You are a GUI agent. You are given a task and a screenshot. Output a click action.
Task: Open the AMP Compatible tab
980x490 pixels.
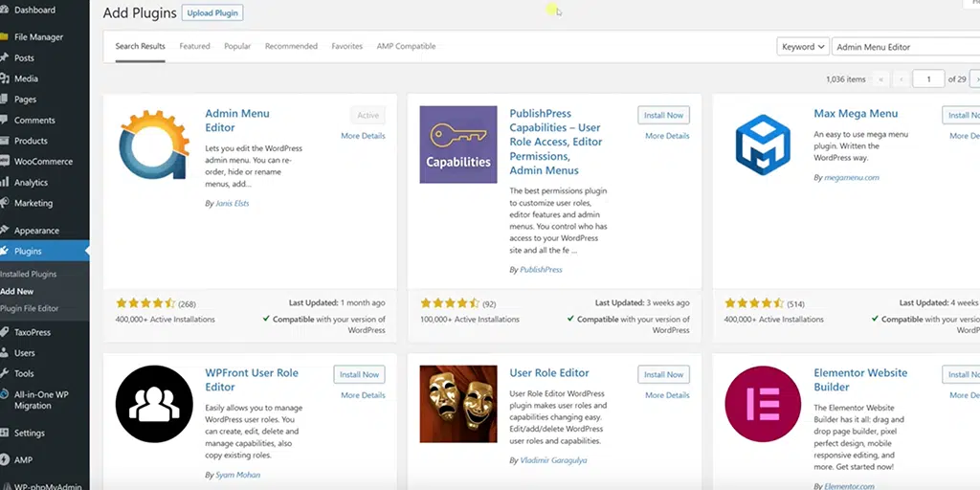[406, 46]
